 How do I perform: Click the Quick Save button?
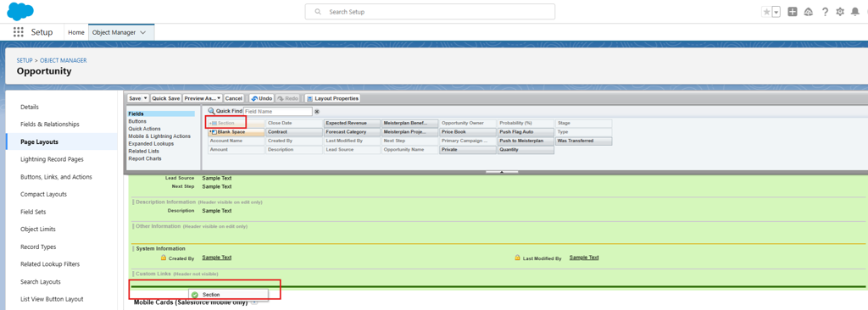tap(166, 98)
